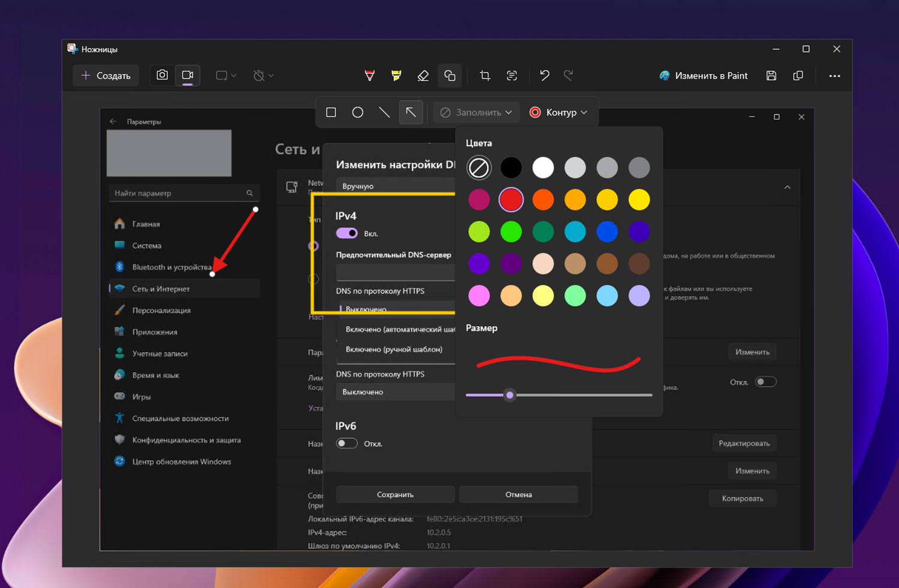Select the red ballpoint pen tool

coord(370,76)
